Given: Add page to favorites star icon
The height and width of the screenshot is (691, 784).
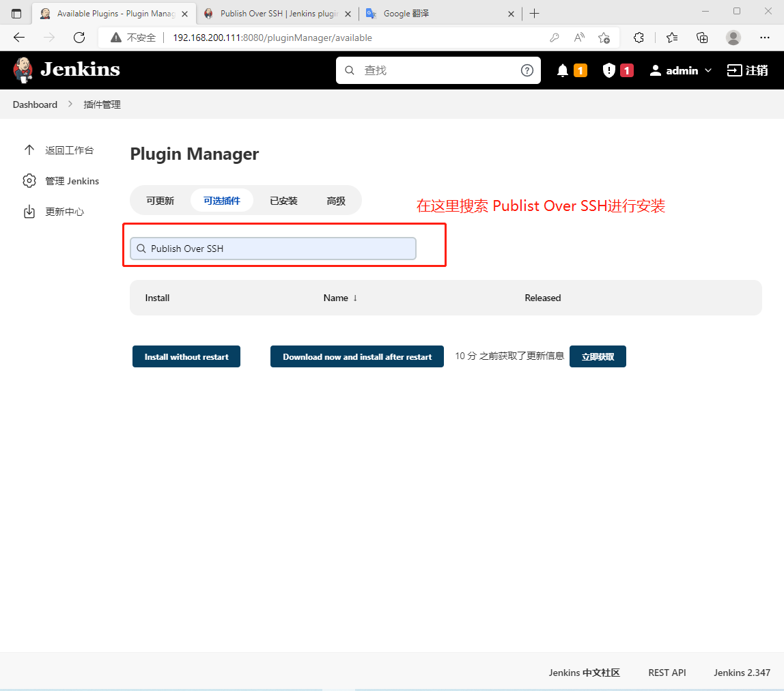Looking at the screenshot, I should point(604,38).
